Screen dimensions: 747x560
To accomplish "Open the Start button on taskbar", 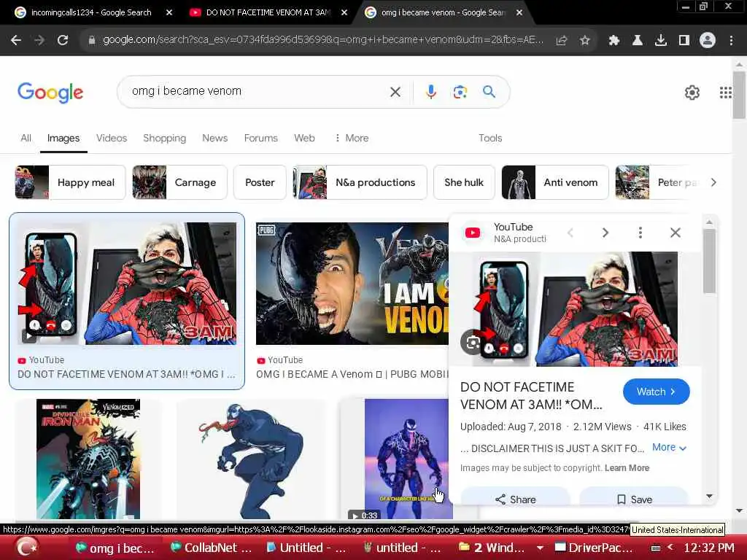I will coord(27,548).
